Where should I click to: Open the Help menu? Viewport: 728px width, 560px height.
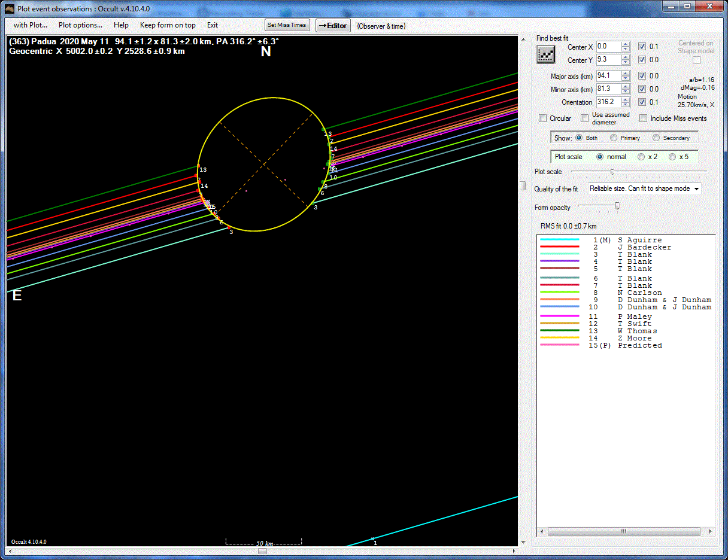click(x=121, y=25)
